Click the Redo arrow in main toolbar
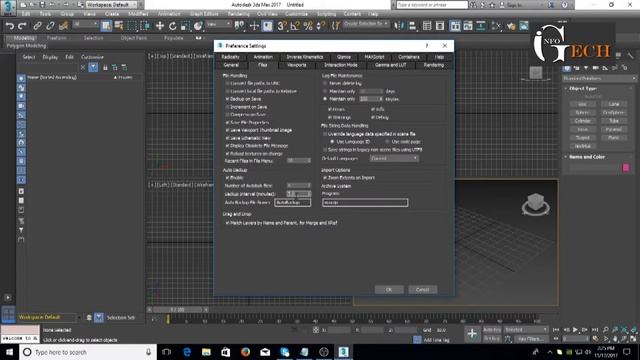 22,26
